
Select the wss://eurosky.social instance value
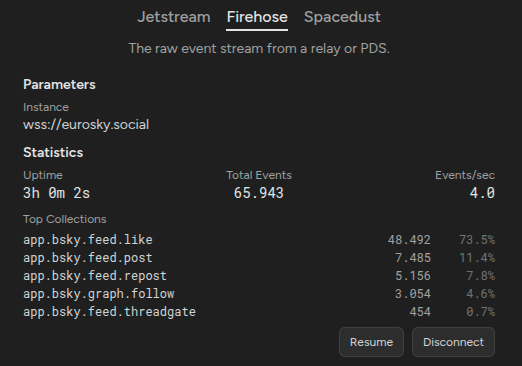pyautogui.click(x=86, y=125)
